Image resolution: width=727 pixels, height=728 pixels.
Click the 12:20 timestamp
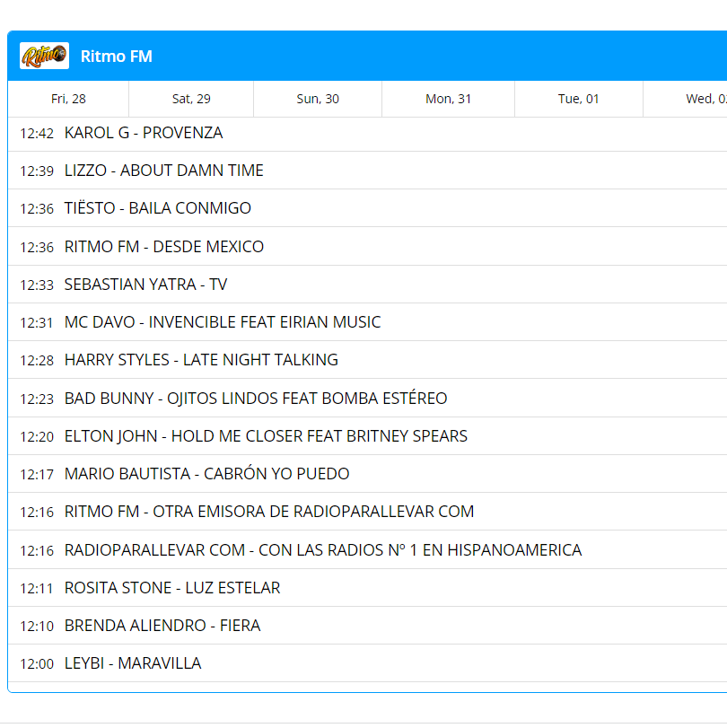click(37, 437)
